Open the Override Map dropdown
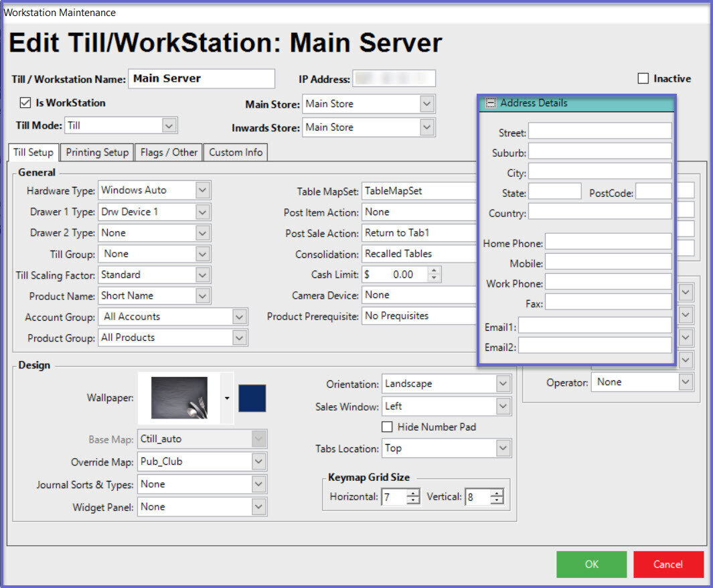Image resolution: width=713 pixels, height=588 pixels. point(259,461)
